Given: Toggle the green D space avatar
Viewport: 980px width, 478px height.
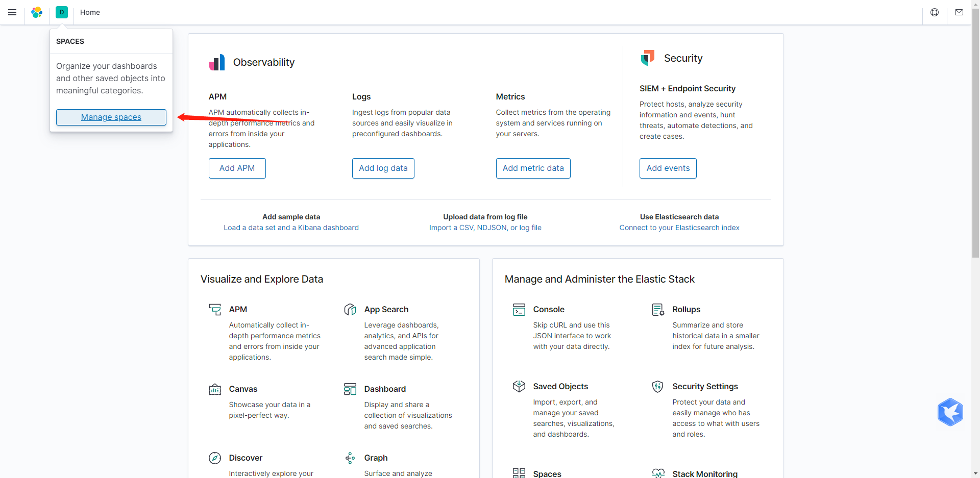Looking at the screenshot, I should click(62, 12).
